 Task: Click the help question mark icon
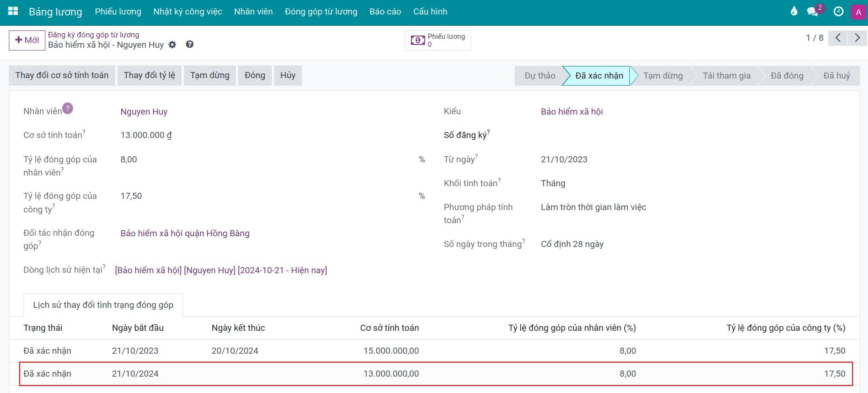point(190,44)
